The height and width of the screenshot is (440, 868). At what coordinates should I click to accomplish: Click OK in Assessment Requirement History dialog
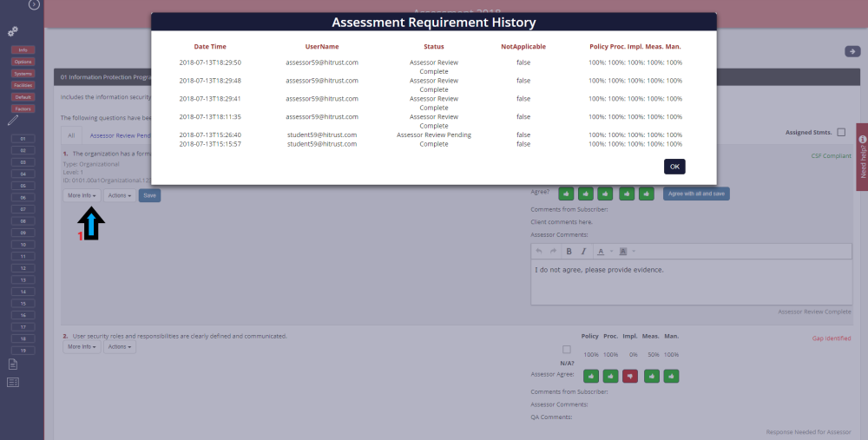pyautogui.click(x=674, y=167)
